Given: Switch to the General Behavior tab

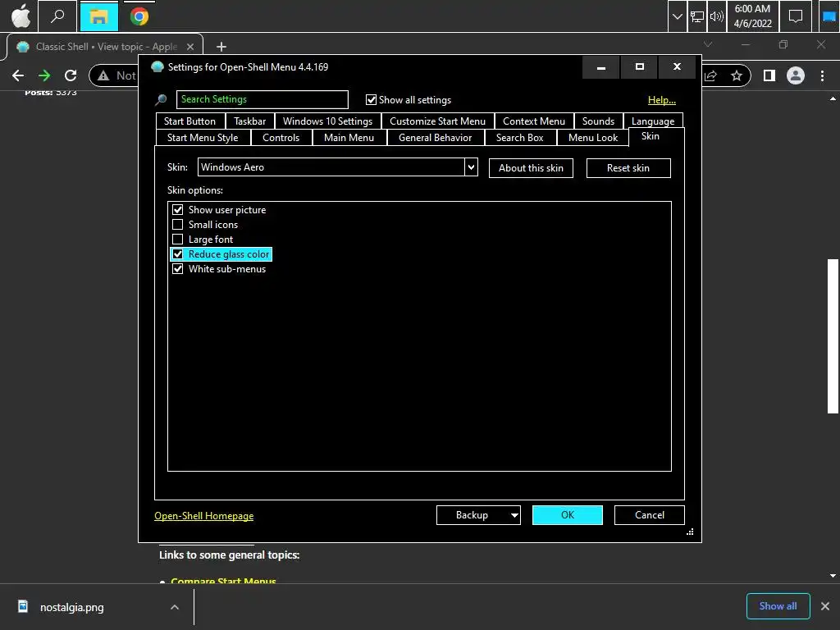Looking at the screenshot, I should pyautogui.click(x=435, y=138).
